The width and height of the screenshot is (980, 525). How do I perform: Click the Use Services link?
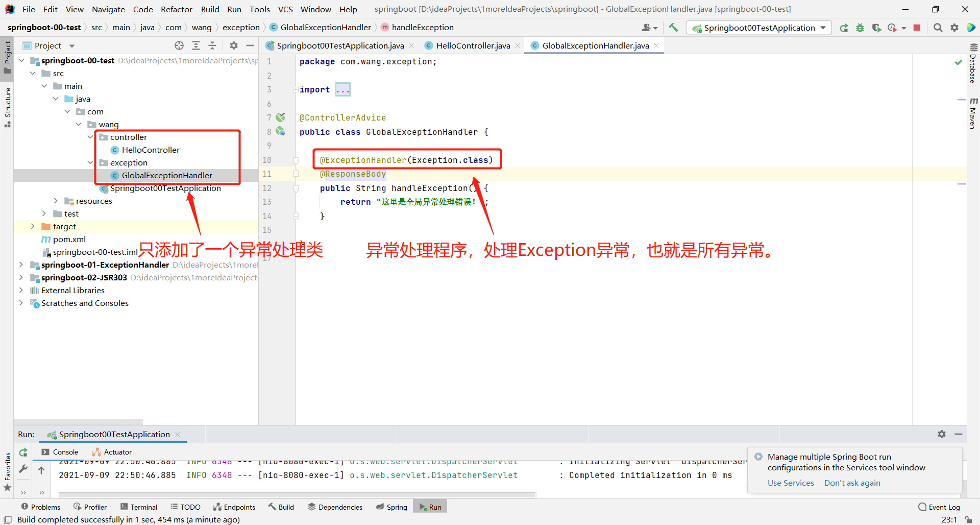pos(790,483)
